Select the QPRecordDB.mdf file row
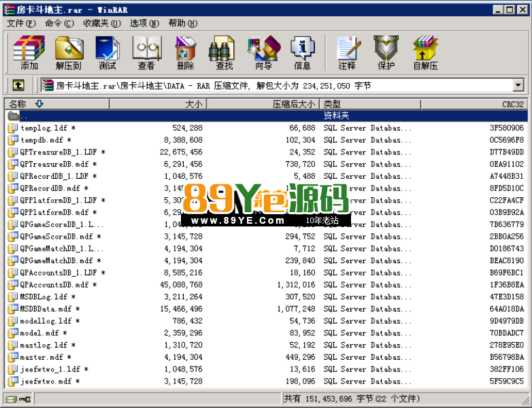This screenshot has width=532, height=408. coord(266,188)
